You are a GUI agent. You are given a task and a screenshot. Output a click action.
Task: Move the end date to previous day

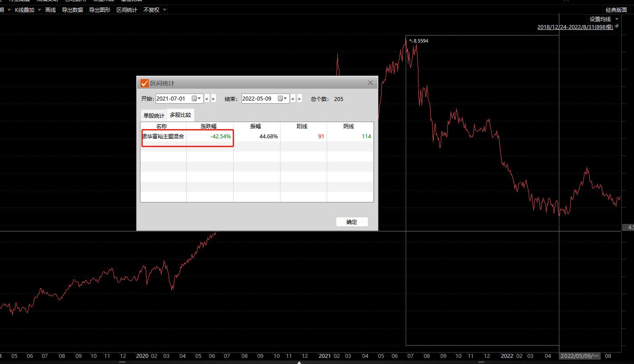293,99
